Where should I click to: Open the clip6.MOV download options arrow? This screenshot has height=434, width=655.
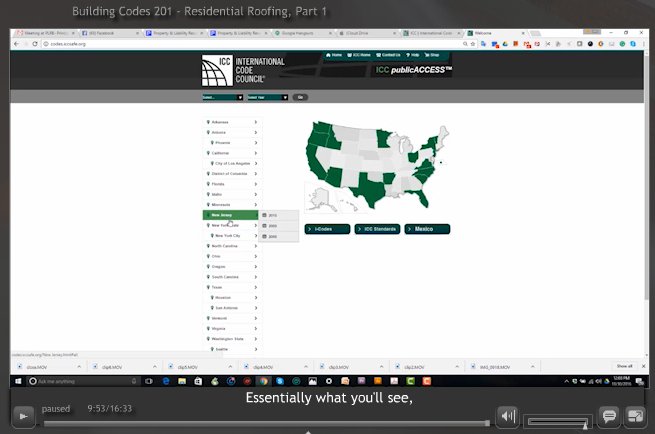pyautogui.click(x=155, y=367)
